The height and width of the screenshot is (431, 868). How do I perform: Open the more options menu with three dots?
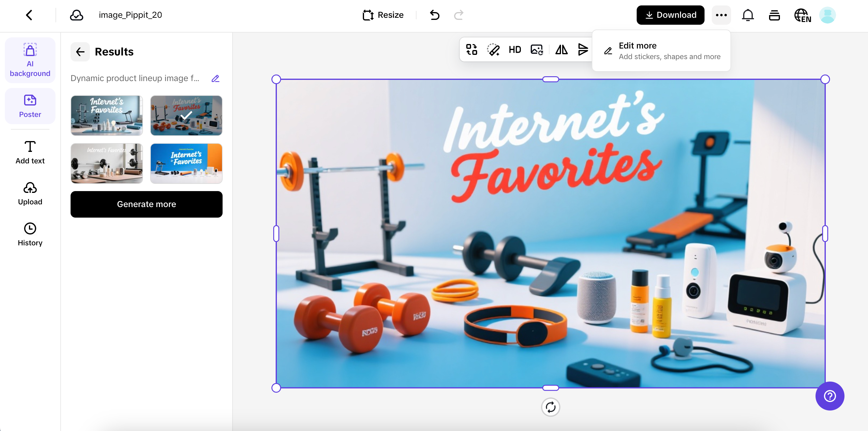click(x=721, y=15)
